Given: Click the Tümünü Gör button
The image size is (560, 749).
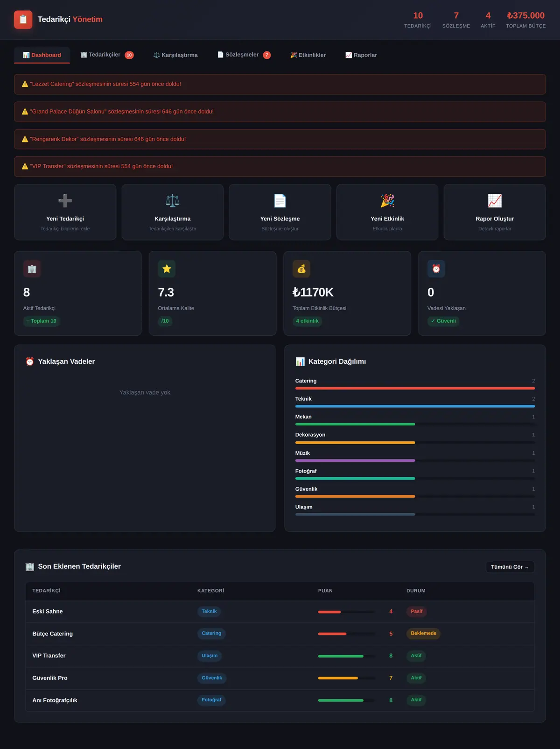Looking at the screenshot, I should (510, 567).
